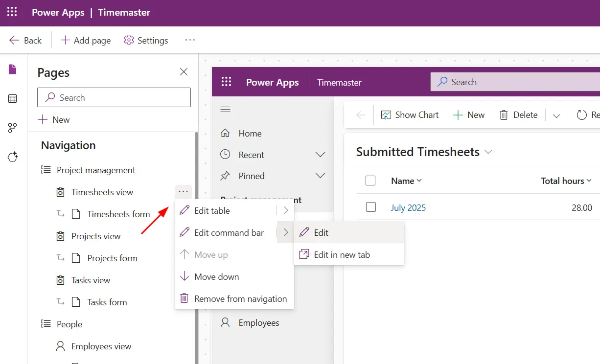Open the app launcher waffle in top header
The width and height of the screenshot is (600, 364).
tap(12, 12)
